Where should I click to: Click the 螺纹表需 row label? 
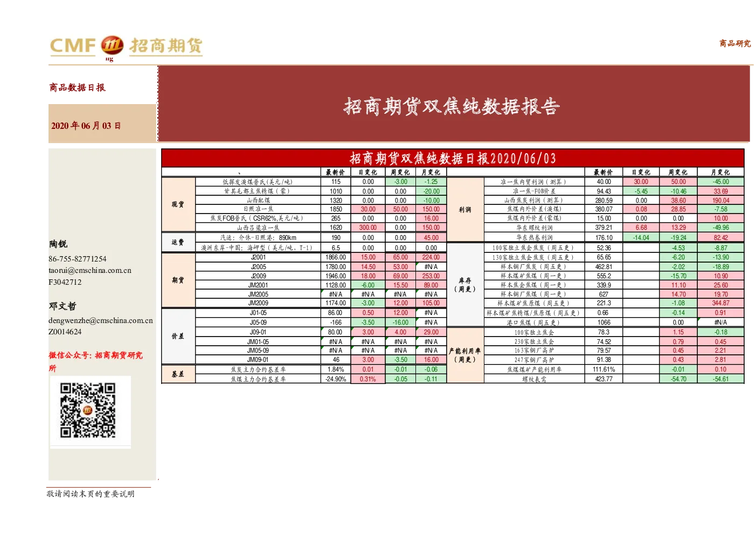coord(535,379)
